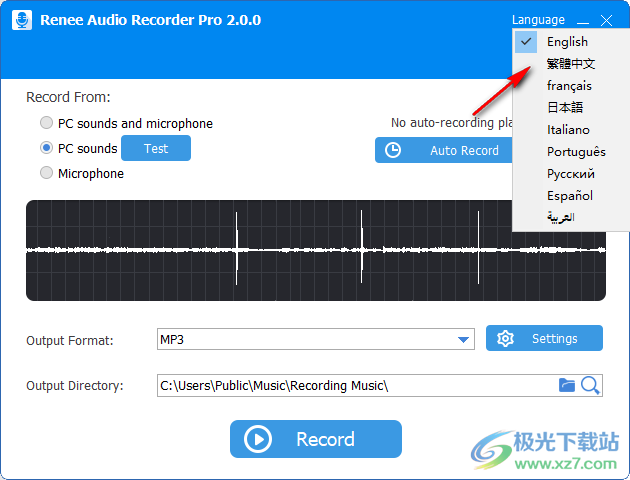Viewport: 630px width, 480px height.
Task: Click the 'Output Directory:' label
Action: click(x=75, y=386)
